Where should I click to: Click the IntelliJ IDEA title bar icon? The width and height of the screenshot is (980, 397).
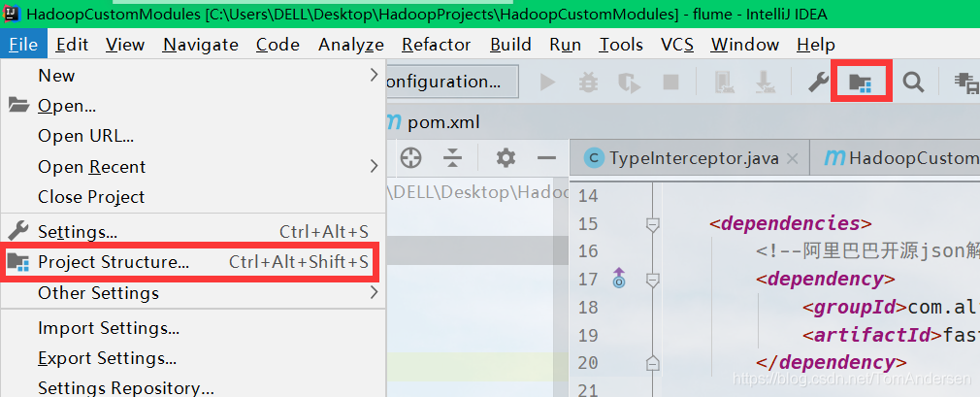point(12,14)
